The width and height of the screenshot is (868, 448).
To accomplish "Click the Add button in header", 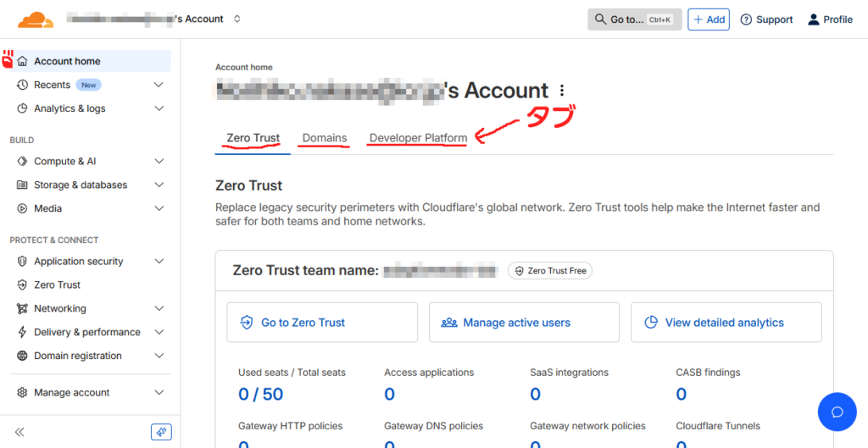I will 708,19.
